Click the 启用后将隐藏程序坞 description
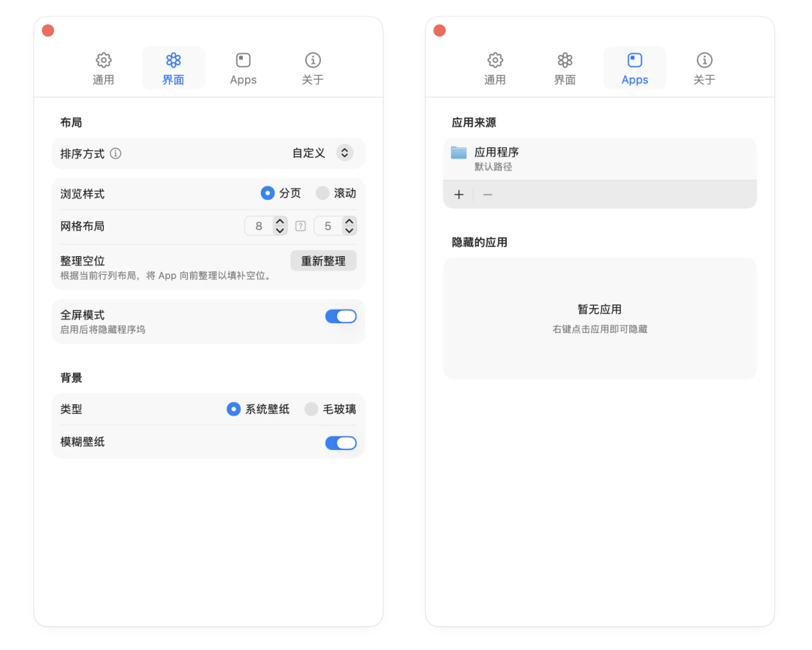Image resolution: width=812 pixels, height=650 pixels. (102, 330)
